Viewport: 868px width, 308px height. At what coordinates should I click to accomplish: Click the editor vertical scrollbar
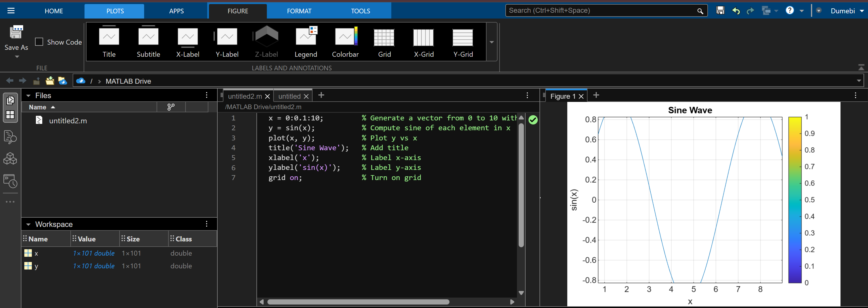pos(521,185)
